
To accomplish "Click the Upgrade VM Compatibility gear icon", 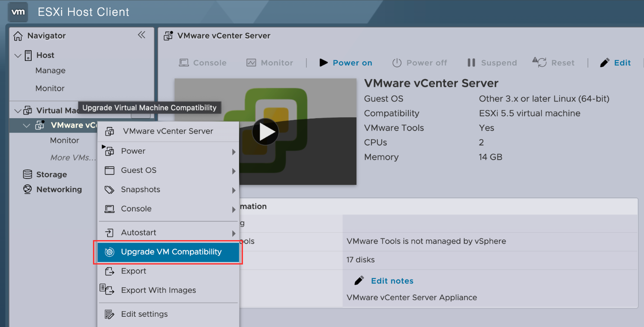I will pyautogui.click(x=110, y=252).
